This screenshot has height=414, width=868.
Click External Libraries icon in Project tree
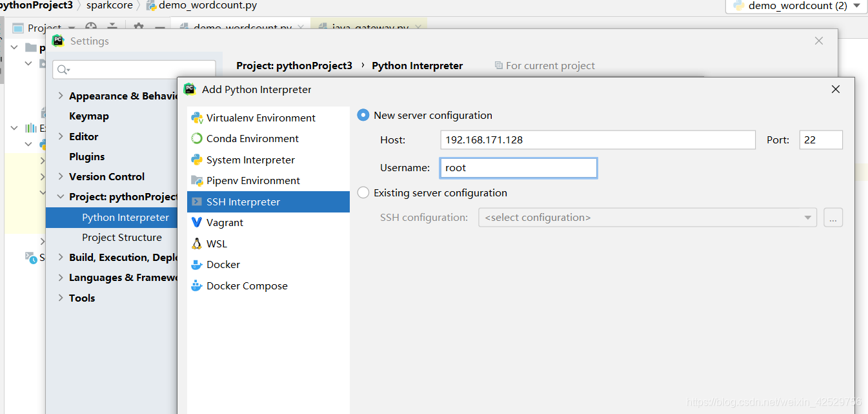pos(30,129)
